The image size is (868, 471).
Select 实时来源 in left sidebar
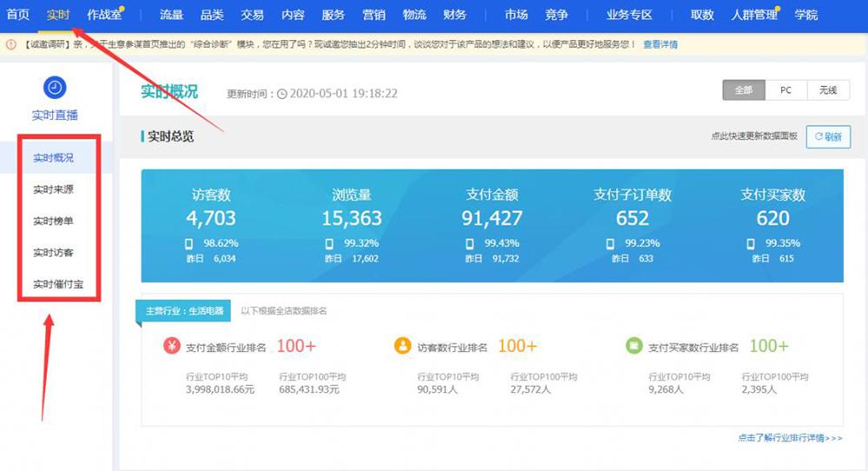point(54,189)
